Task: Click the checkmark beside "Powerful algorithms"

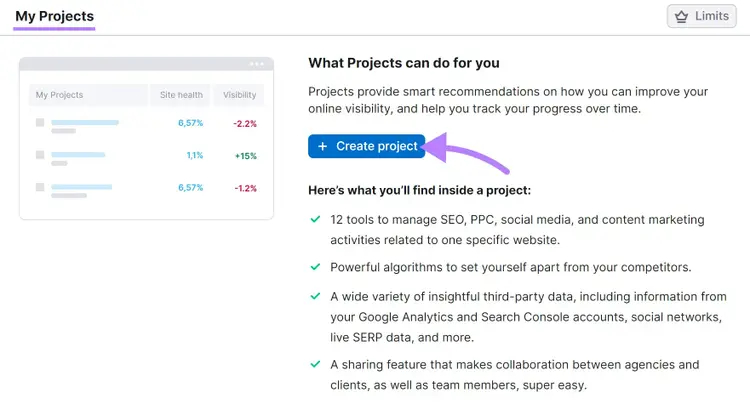Action: point(315,267)
